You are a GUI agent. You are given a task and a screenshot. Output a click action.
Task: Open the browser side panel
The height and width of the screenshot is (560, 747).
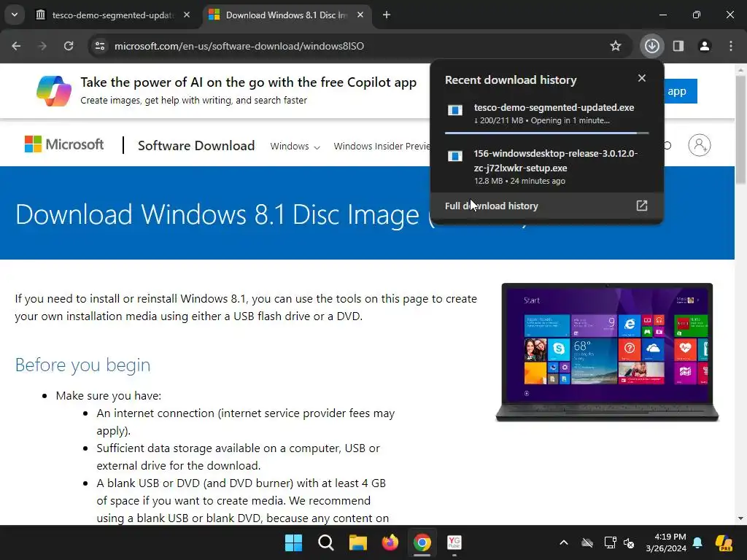pyautogui.click(x=678, y=46)
